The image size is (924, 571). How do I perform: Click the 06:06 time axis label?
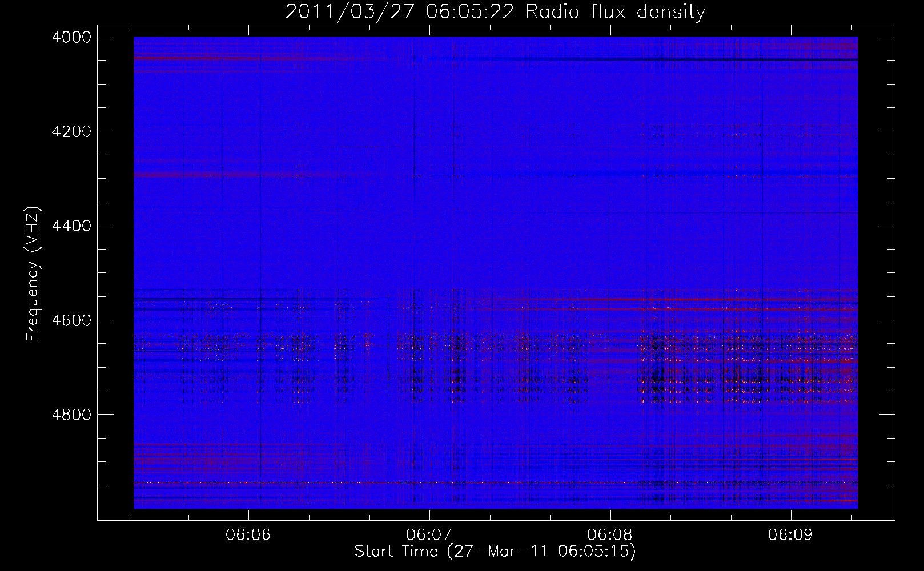248,535
